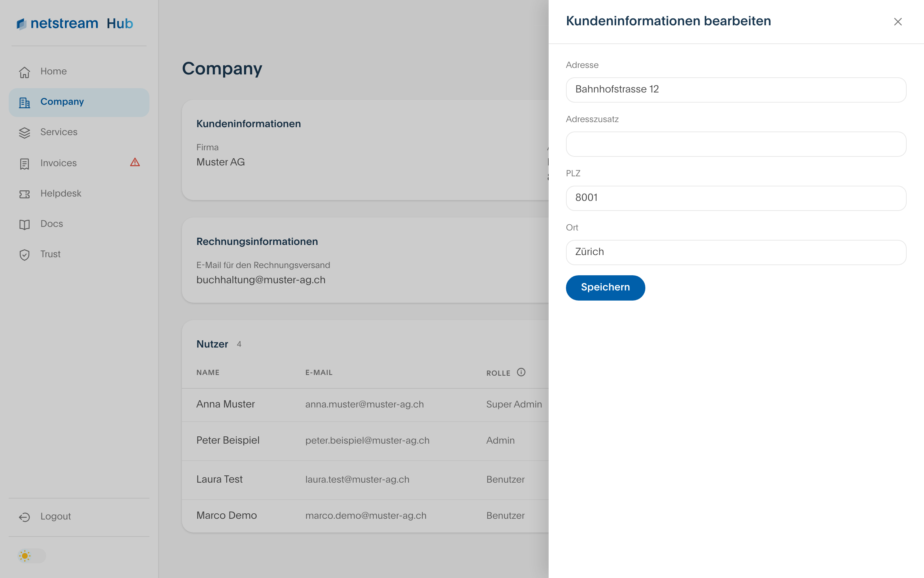Go to Services in the sidebar
The height and width of the screenshot is (578, 924).
79,132
